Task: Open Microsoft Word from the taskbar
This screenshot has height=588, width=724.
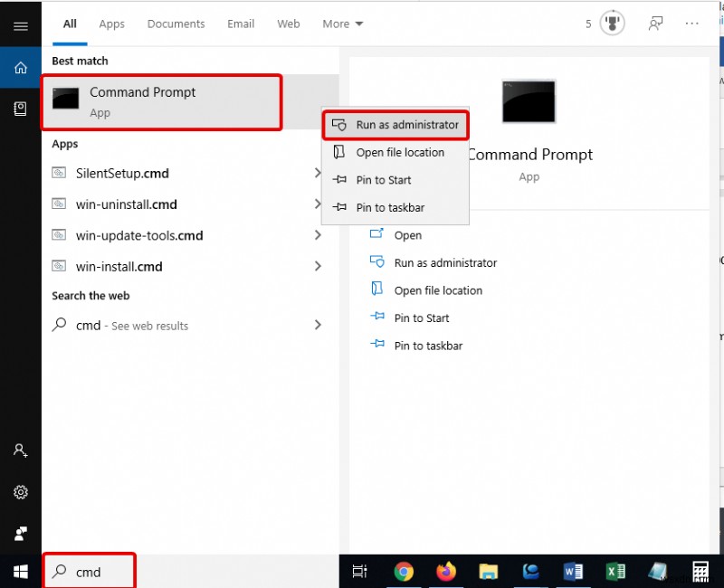Action: (x=573, y=572)
